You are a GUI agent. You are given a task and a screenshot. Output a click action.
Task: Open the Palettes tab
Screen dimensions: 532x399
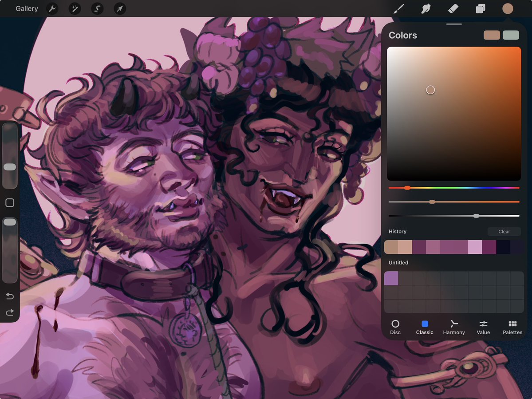coord(512,328)
